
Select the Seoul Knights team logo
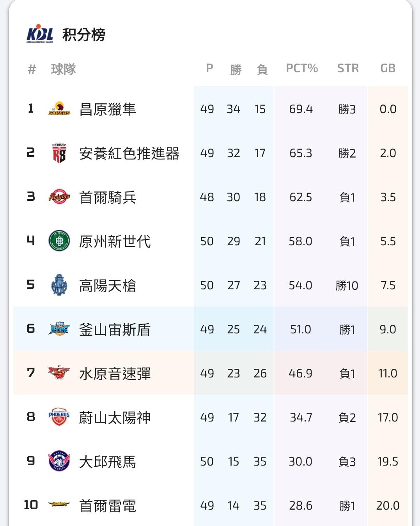tap(59, 197)
